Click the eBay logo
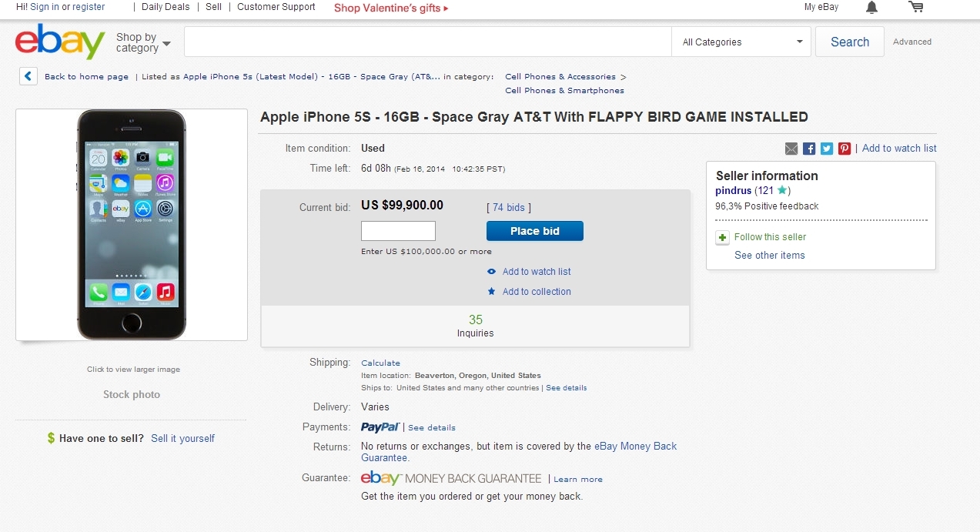 [60, 42]
